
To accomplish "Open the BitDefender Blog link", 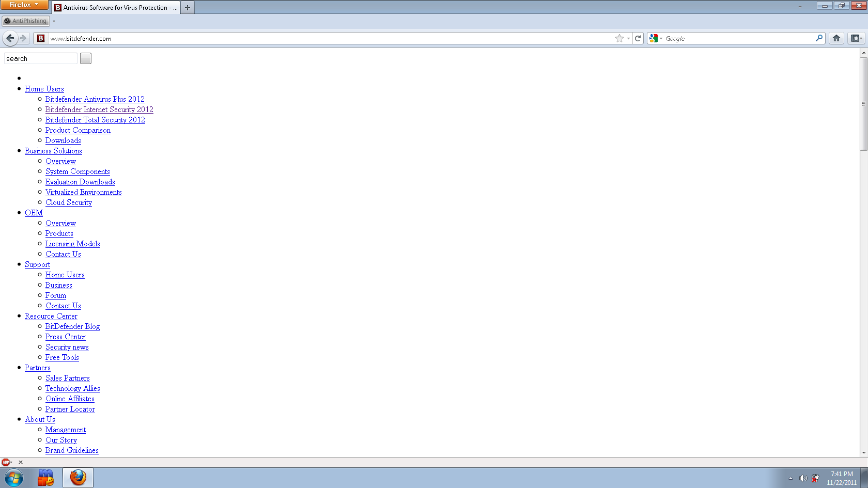I will tap(72, 326).
